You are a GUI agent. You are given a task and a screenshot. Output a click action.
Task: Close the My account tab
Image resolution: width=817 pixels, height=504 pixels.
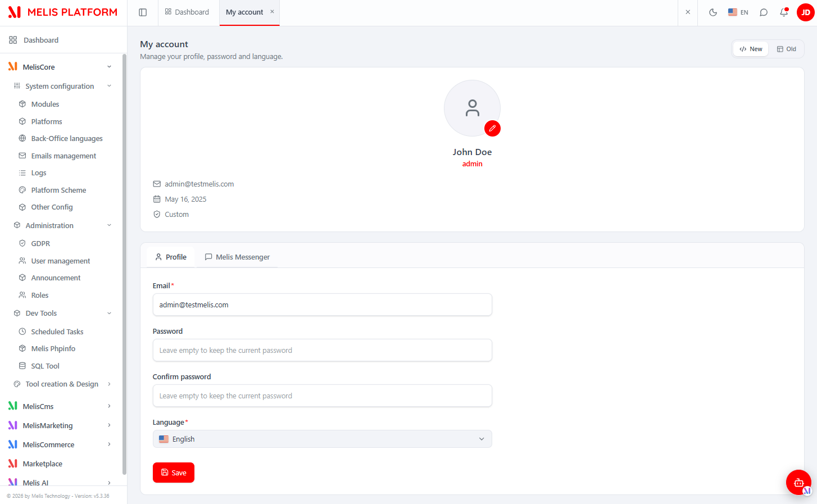(272, 12)
